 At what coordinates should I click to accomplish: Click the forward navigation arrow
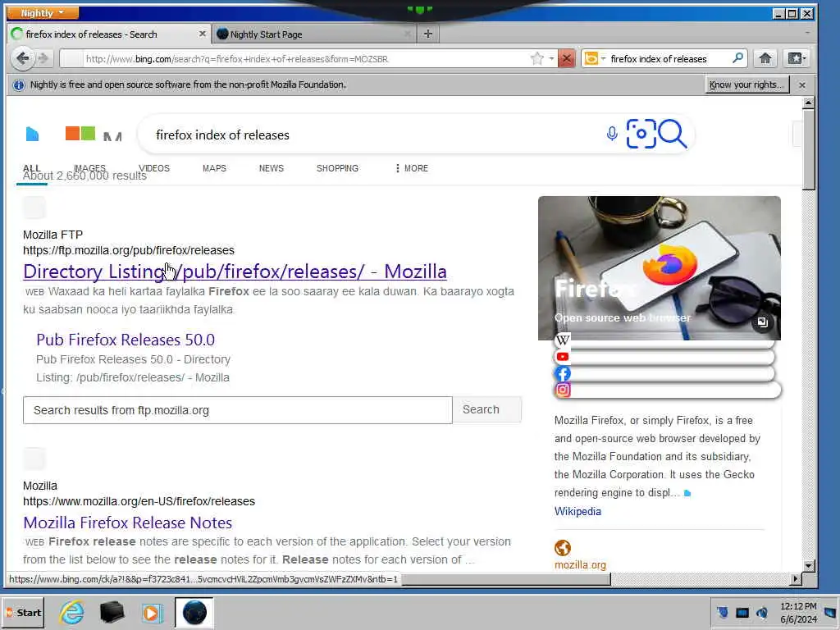point(44,58)
